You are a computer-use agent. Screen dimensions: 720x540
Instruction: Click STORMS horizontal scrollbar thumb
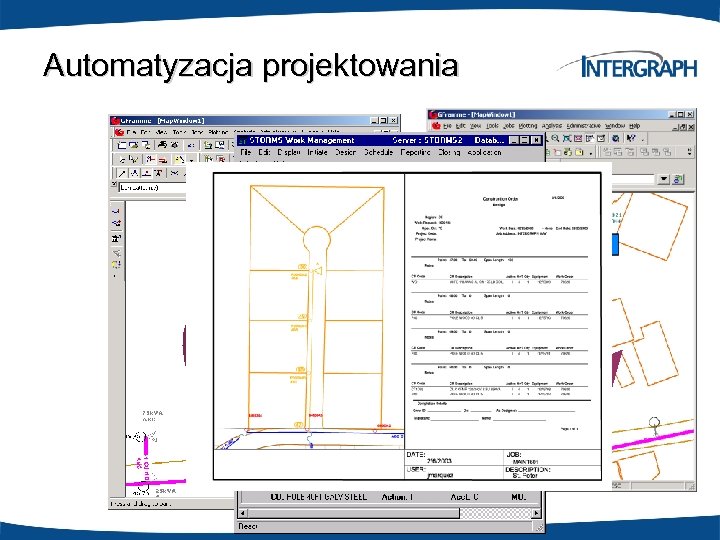click(354, 513)
